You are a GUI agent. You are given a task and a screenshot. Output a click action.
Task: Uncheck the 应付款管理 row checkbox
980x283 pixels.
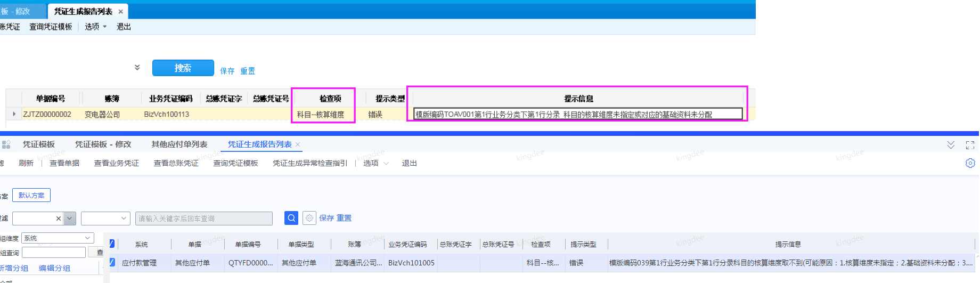112,262
